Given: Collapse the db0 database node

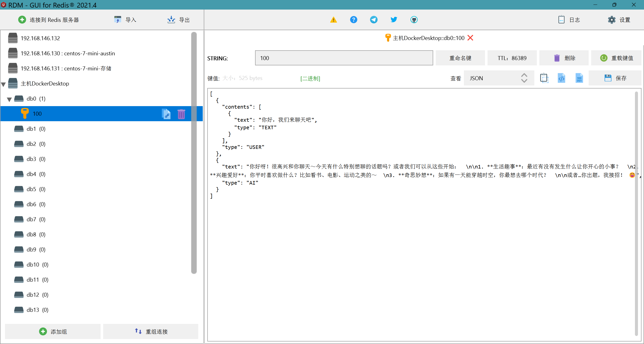Looking at the screenshot, I should 9,99.
